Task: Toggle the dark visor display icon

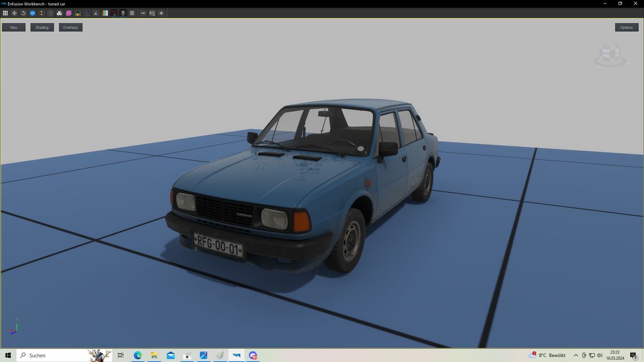Action: (x=114, y=13)
